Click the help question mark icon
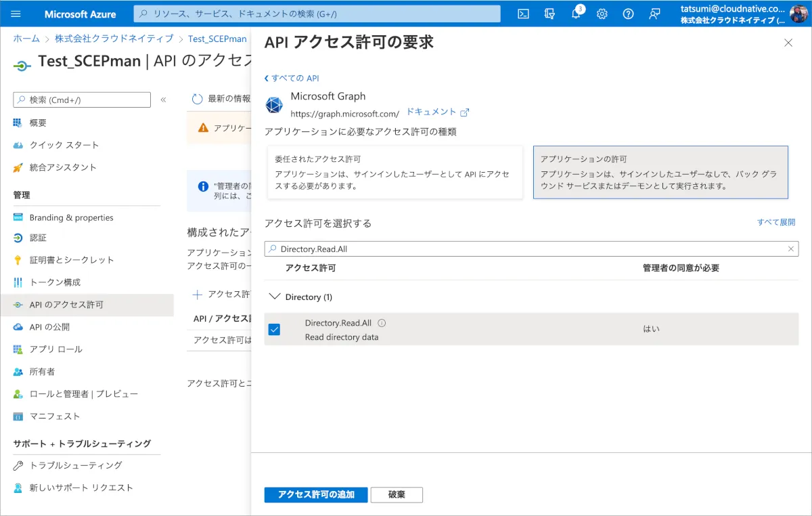 (628, 14)
